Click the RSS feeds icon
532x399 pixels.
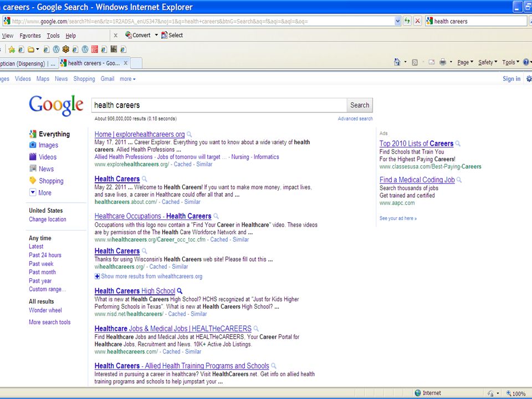pos(415,63)
